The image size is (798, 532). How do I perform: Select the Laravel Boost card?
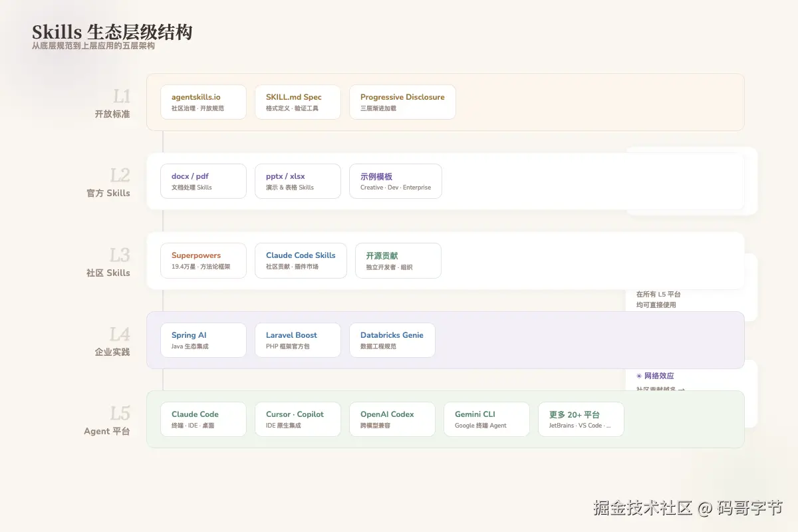pos(298,340)
